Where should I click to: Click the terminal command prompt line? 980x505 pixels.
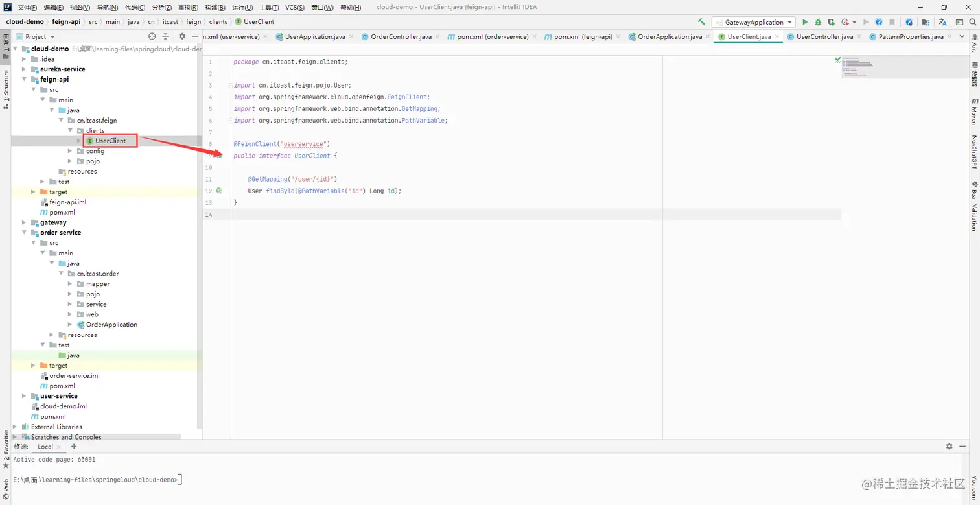tap(97, 480)
